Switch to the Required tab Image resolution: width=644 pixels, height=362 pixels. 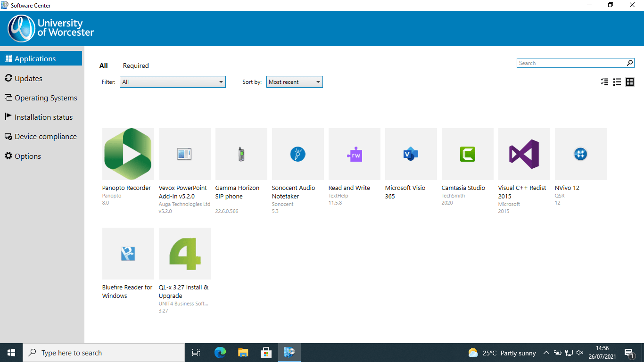click(x=136, y=66)
